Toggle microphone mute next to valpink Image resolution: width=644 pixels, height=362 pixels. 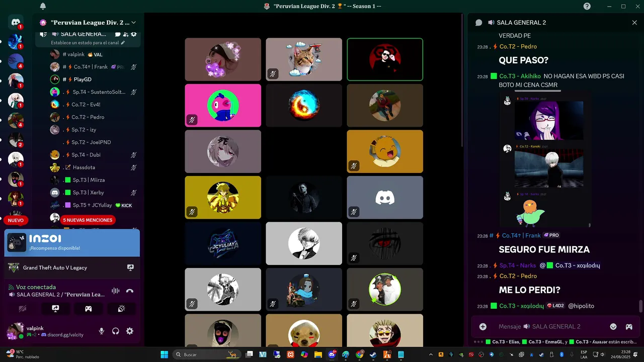pyautogui.click(x=102, y=331)
